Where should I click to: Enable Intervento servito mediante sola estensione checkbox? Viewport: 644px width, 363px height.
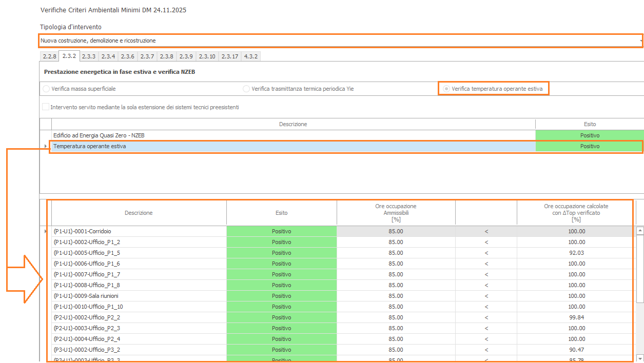point(46,107)
